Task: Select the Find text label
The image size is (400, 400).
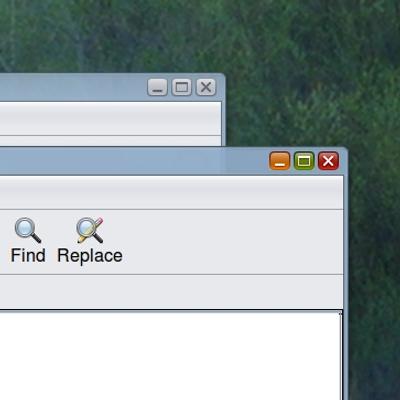Action: [28, 256]
